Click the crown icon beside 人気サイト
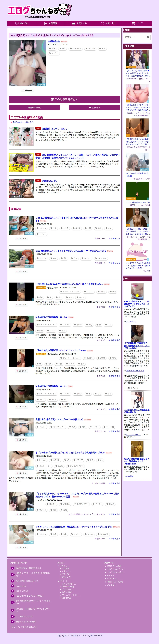Image resolution: width=159 pixels, height=644 pixels. (x=74, y=23)
